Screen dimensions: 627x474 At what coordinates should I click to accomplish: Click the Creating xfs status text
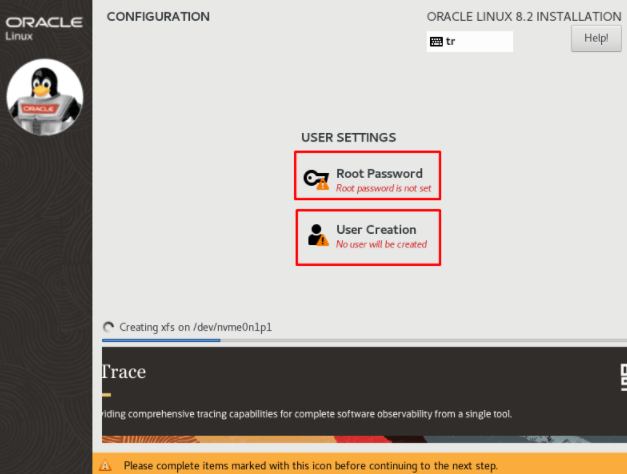tap(196, 327)
